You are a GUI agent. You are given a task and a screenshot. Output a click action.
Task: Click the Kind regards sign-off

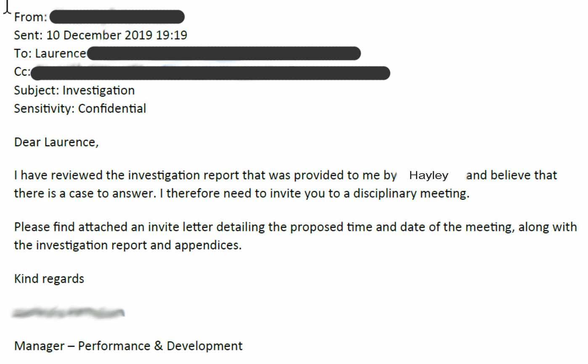(x=49, y=279)
